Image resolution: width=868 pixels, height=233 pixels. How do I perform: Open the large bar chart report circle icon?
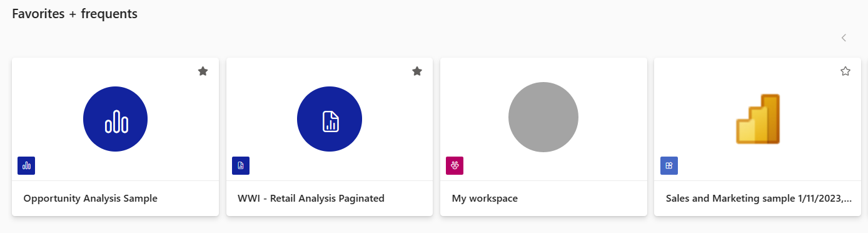point(116,119)
